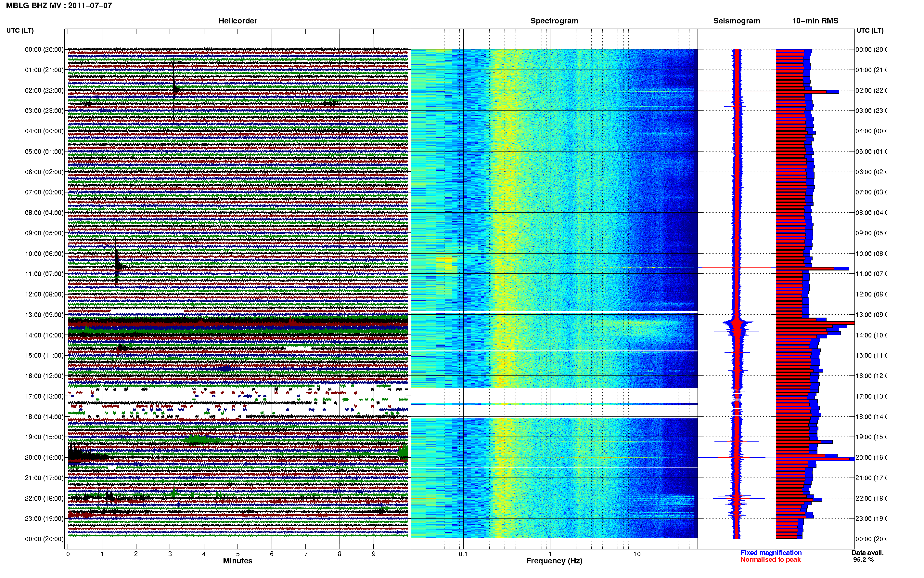Click the Seismogram panel heading
This screenshot has width=924, height=578.
[x=737, y=21]
